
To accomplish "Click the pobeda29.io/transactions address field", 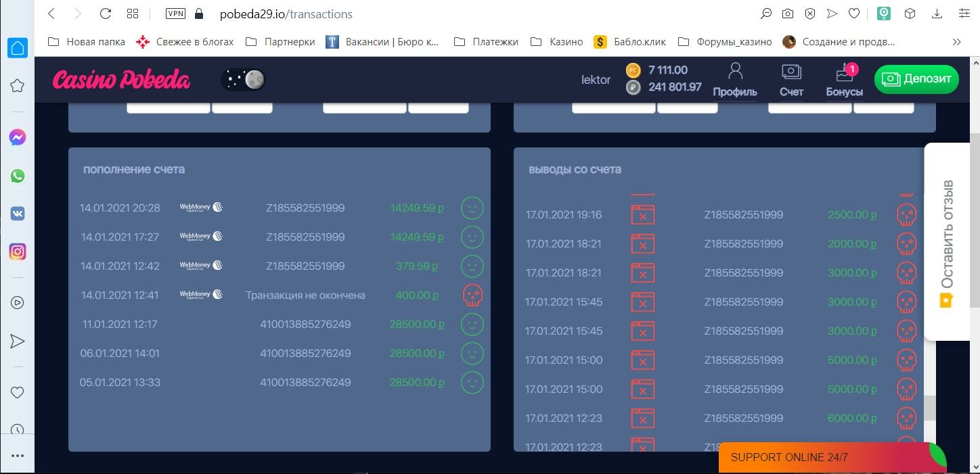I will point(286,14).
